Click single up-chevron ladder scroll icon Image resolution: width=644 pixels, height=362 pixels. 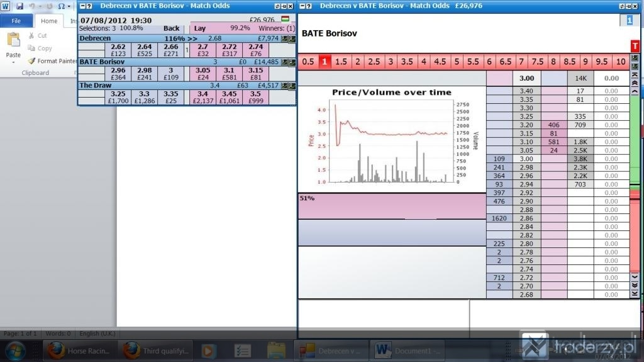point(635,91)
